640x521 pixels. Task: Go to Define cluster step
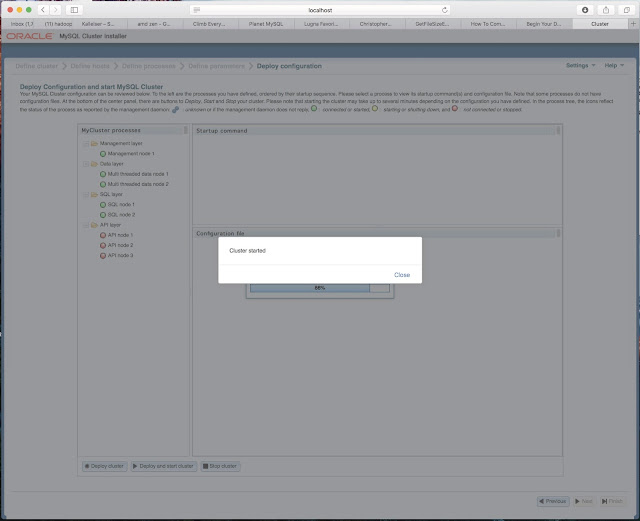point(36,66)
